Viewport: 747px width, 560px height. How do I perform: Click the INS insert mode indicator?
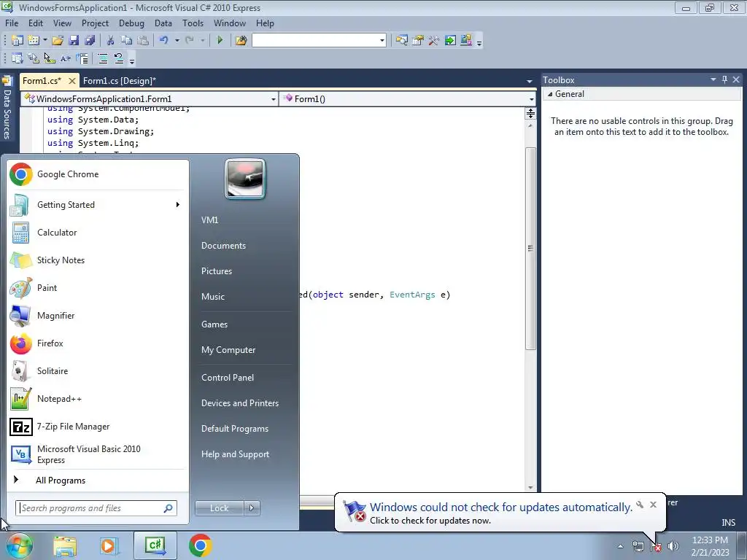point(728,522)
